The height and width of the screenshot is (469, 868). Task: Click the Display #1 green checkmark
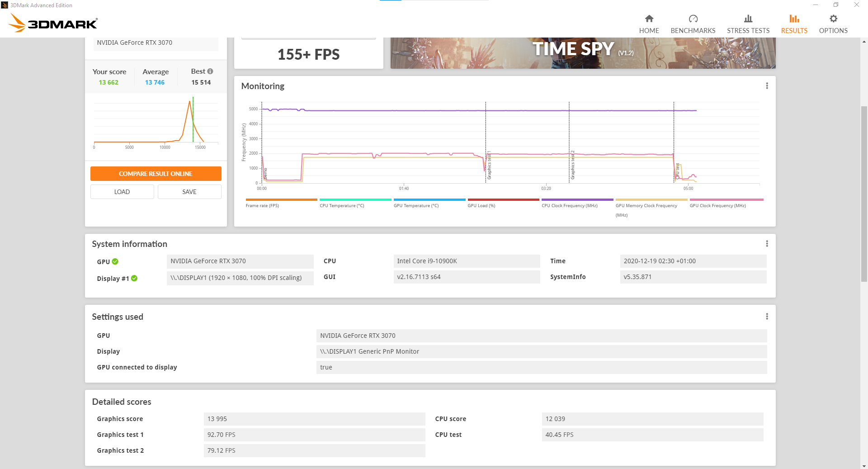[134, 278]
